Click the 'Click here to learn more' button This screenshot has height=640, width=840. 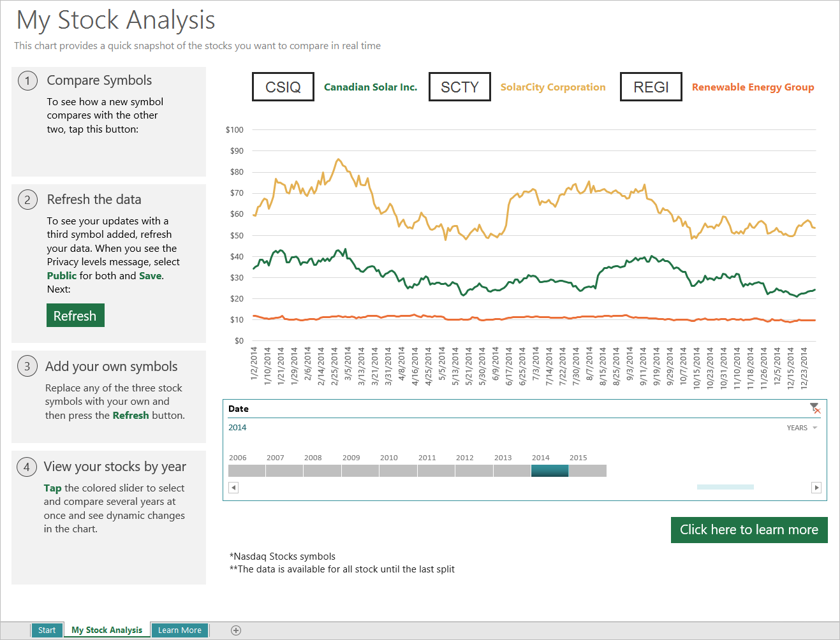click(749, 530)
